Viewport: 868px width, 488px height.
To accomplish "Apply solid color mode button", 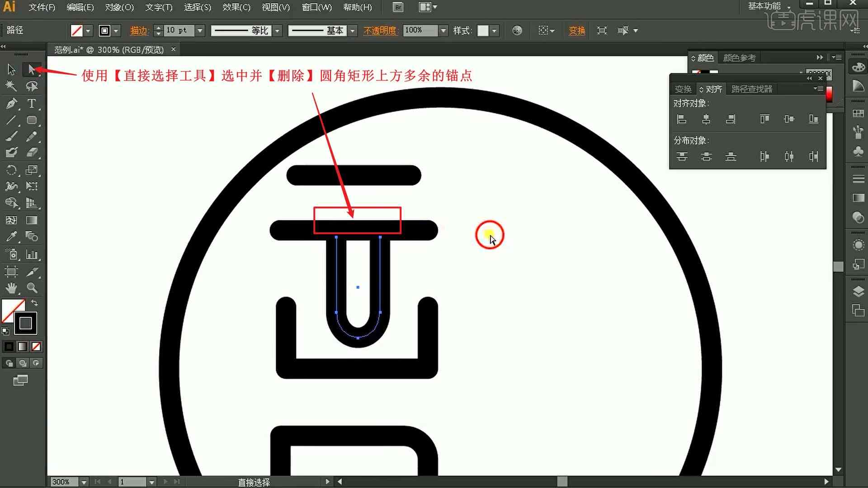I will tap(9, 347).
